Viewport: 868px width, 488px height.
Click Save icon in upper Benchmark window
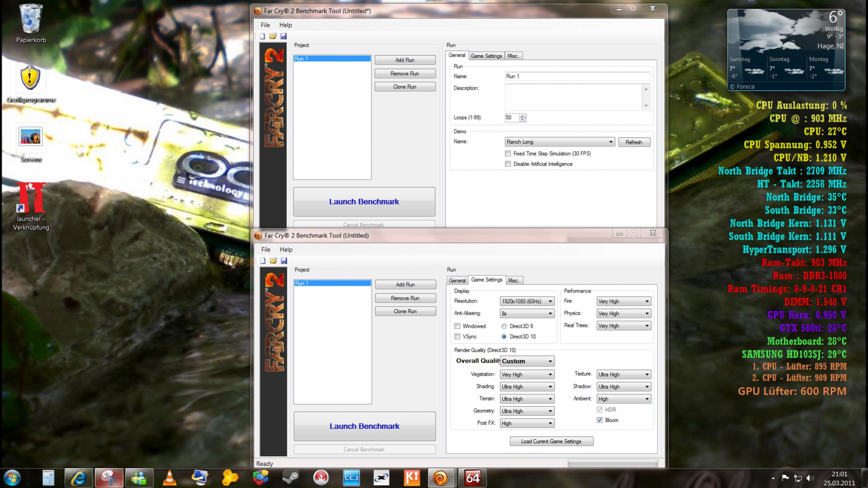[284, 36]
